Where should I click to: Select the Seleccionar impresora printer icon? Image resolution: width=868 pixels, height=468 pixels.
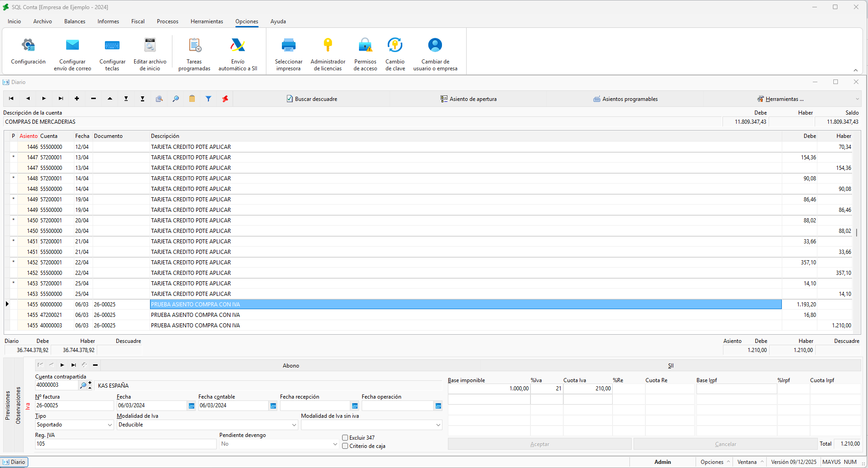(x=288, y=45)
